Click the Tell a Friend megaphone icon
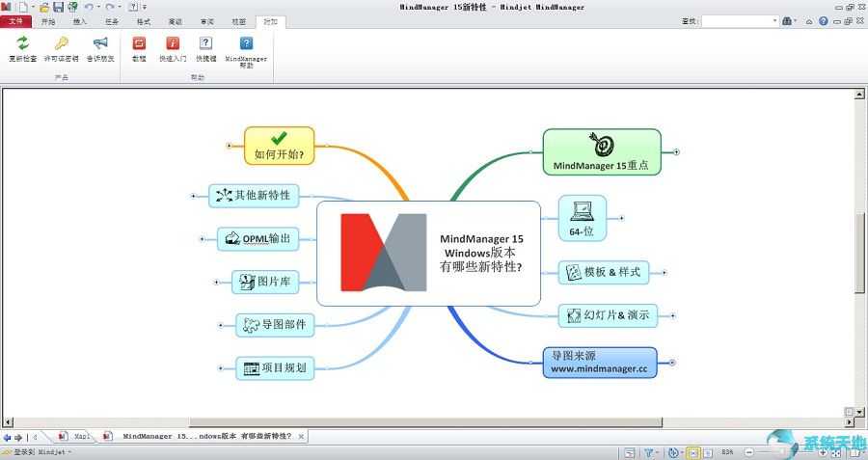 tap(100, 43)
